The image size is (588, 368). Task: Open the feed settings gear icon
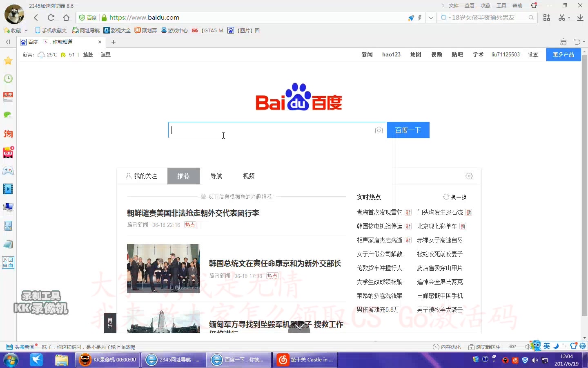[469, 176]
